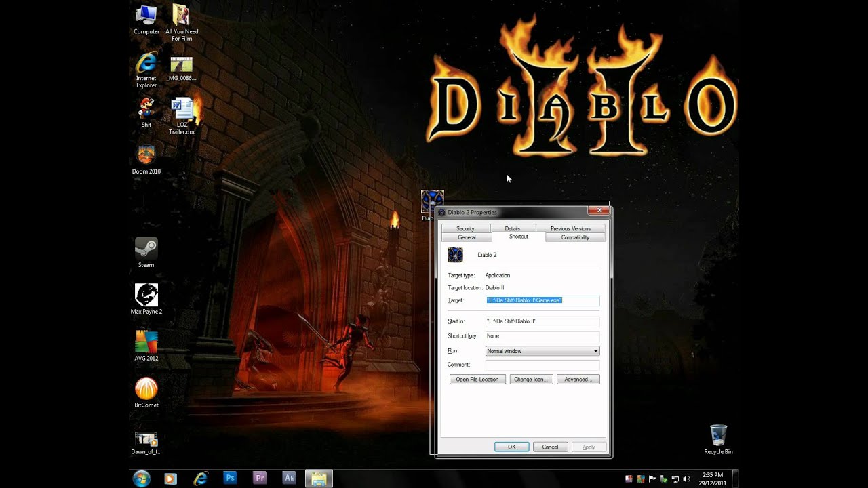Select the BitComet desktop icon
This screenshot has height=488, width=868.
point(146,393)
